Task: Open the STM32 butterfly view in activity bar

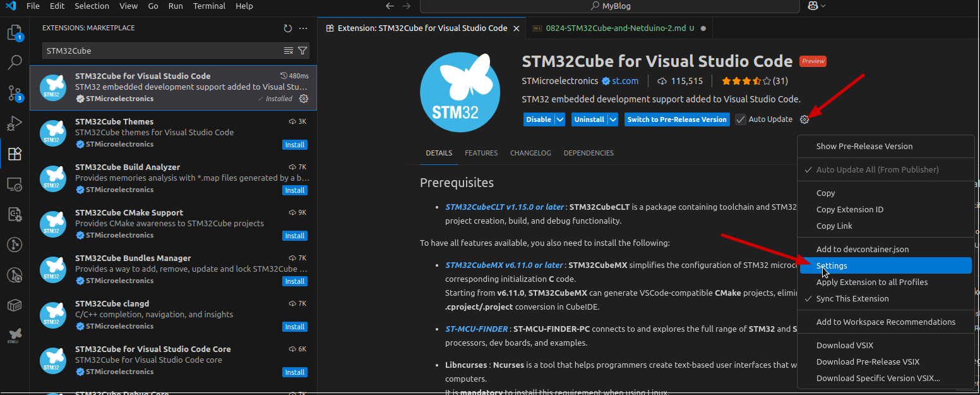Action: (x=14, y=335)
